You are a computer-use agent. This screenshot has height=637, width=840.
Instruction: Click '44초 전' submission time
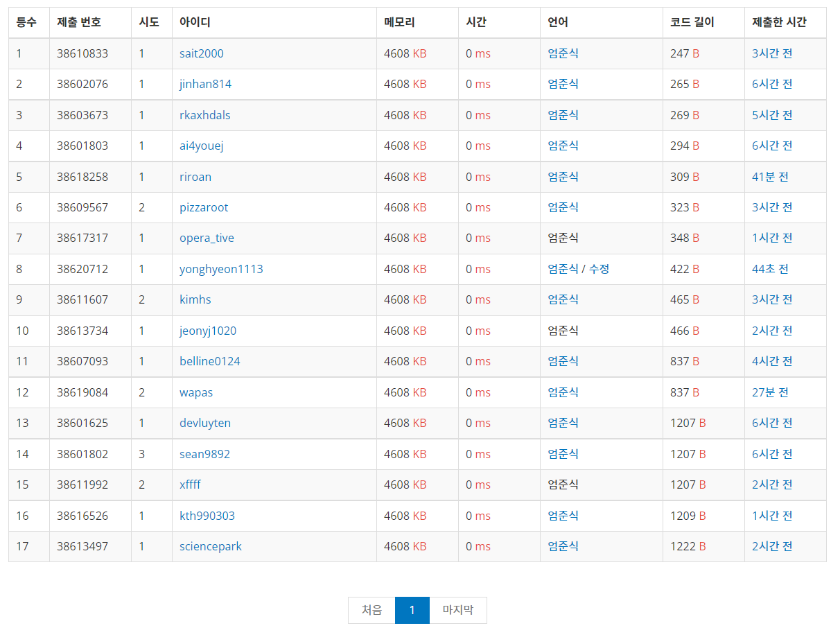(770, 269)
